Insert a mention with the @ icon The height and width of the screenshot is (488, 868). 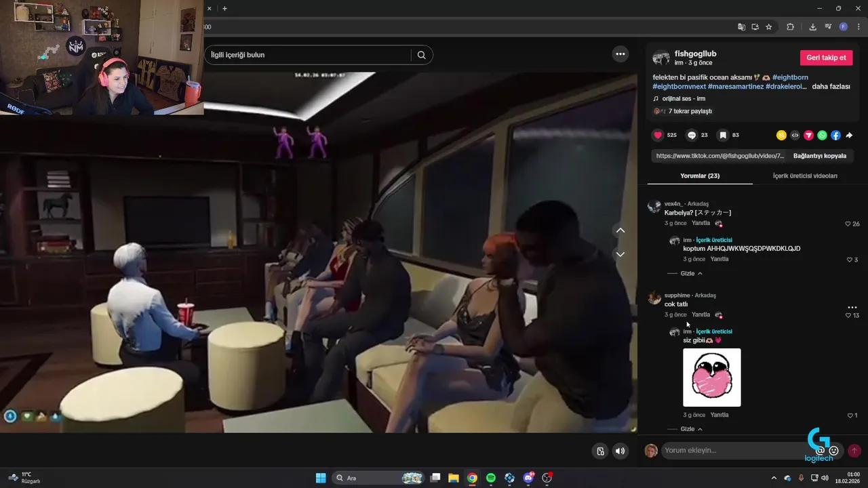pyautogui.click(x=820, y=451)
